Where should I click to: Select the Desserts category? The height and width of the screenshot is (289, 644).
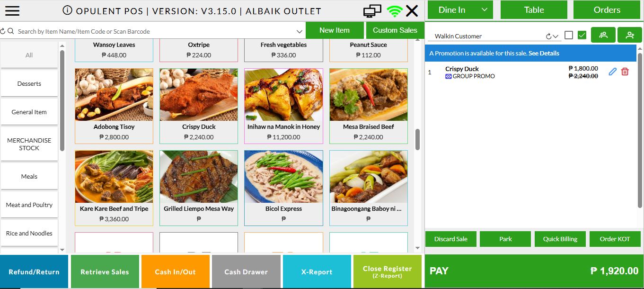coord(29,83)
